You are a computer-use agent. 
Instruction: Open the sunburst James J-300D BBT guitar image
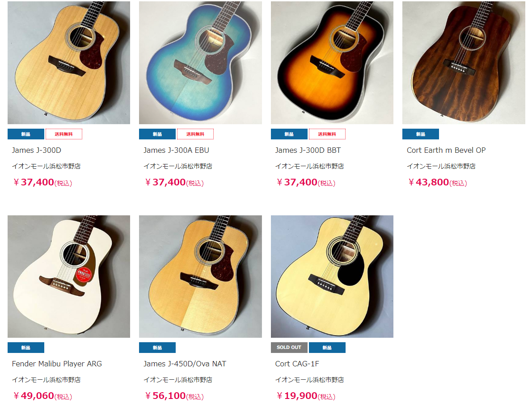coord(332,63)
